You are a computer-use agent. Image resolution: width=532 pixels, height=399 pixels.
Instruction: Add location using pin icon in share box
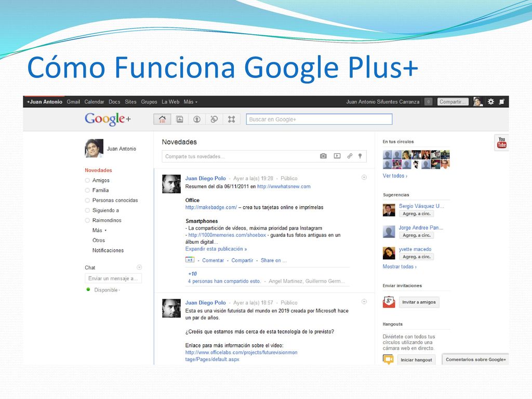click(360, 156)
